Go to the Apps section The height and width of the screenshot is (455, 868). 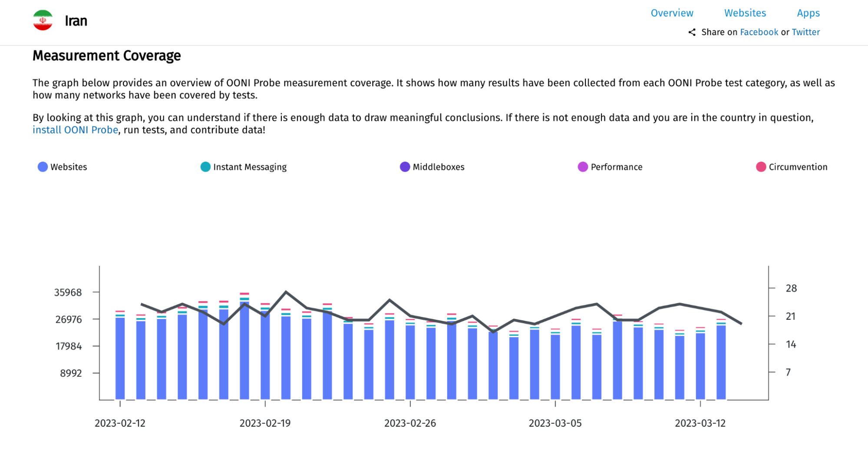tap(808, 13)
